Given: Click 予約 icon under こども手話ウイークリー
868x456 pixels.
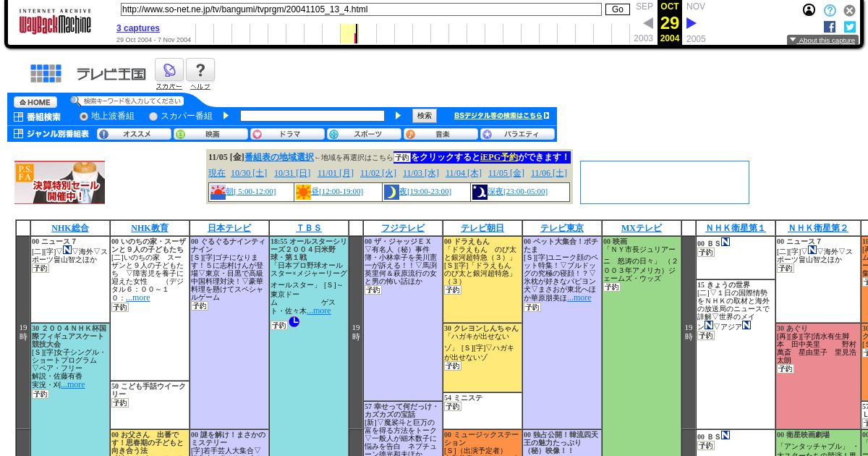Looking at the screenshot, I should pos(119,402).
